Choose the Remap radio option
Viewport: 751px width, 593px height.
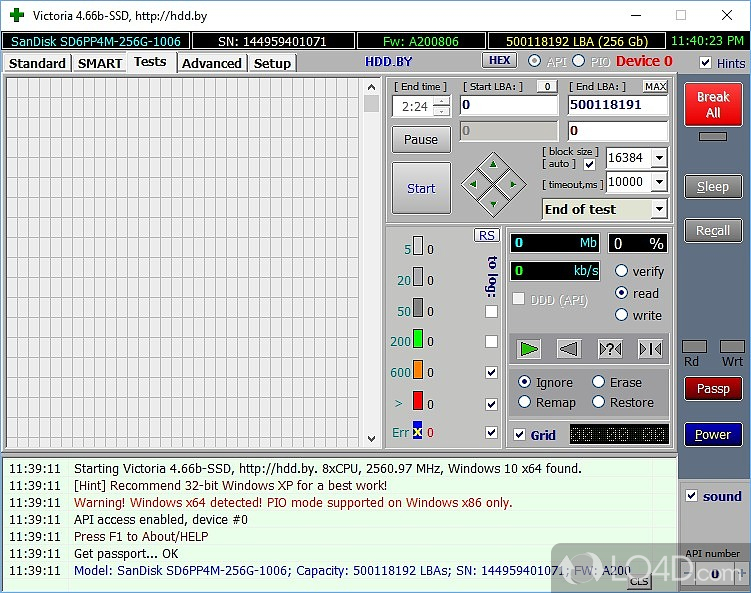[x=525, y=402]
